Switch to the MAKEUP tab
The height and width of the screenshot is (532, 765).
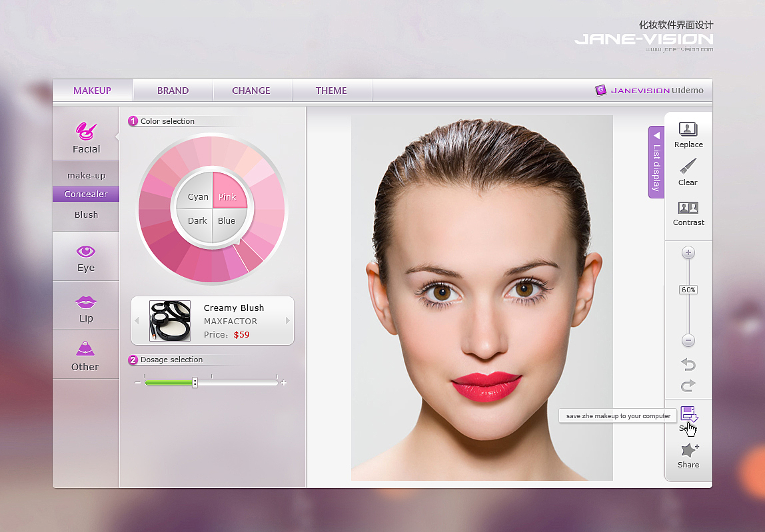click(x=92, y=90)
